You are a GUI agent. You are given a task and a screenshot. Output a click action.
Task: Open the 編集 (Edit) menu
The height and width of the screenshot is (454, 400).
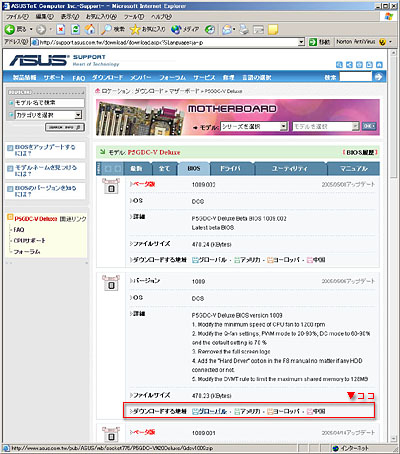pos(45,16)
